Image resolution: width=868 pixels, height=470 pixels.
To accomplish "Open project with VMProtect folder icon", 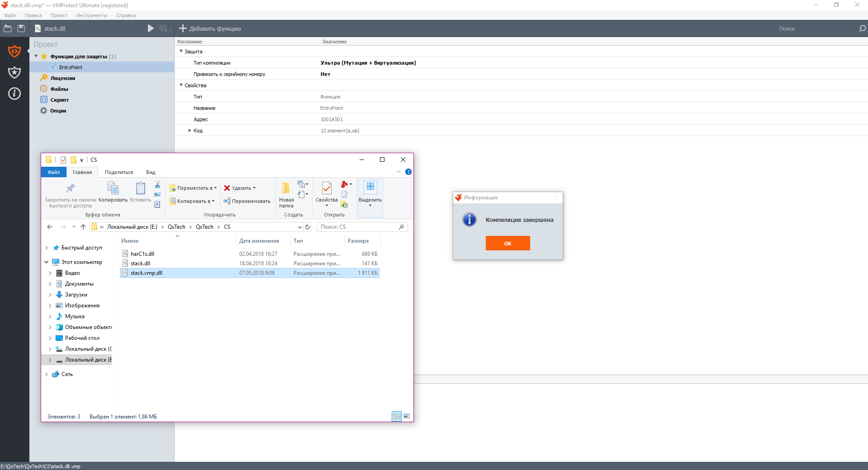I will 8,28.
